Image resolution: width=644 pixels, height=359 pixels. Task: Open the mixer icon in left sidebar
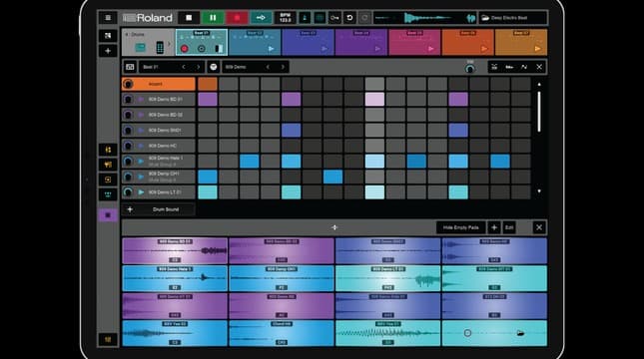(x=108, y=150)
